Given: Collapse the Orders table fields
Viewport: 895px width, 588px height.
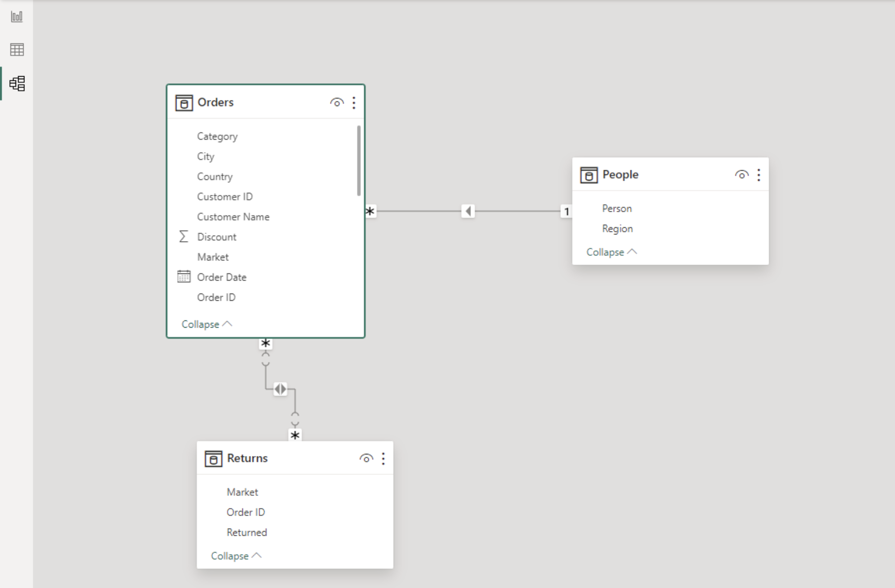Looking at the screenshot, I should [x=206, y=324].
